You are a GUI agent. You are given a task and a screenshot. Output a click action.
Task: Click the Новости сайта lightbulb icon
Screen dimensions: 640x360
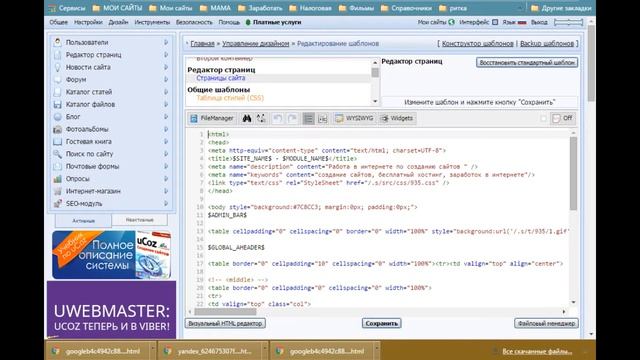(x=58, y=67)
